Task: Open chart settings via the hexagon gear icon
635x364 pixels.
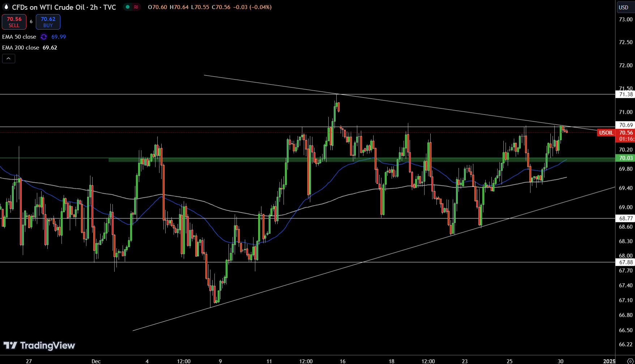Action: click(x=630, y=361)
